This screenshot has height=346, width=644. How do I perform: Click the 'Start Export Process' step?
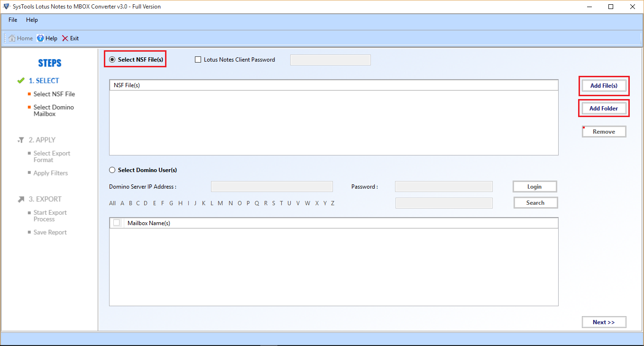[x=50, y=216]
